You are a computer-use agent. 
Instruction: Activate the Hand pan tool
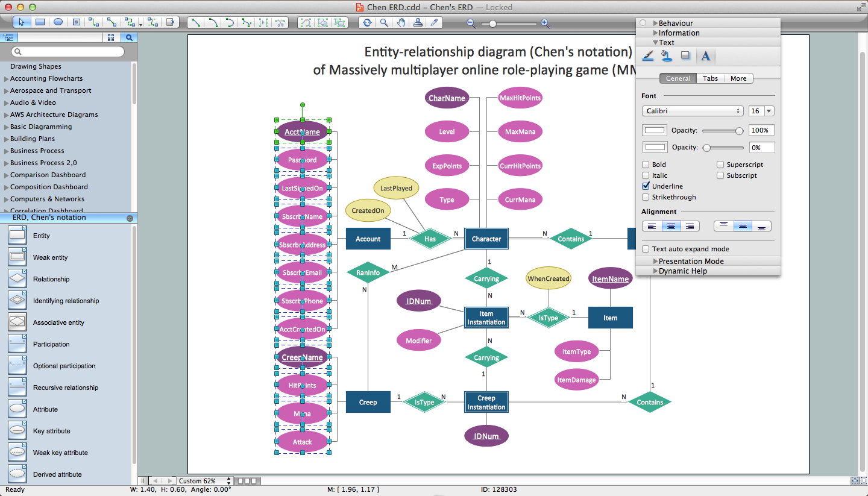401,22
